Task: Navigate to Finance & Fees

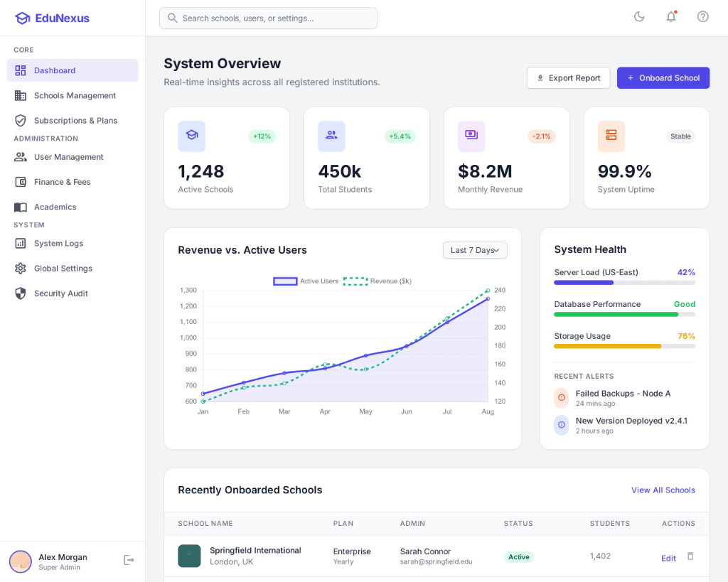Action: [62, 182]
